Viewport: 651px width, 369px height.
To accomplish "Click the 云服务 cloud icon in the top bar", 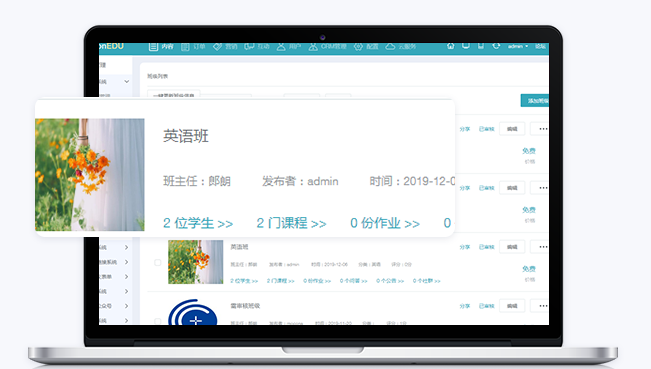I will click(390, 46).
